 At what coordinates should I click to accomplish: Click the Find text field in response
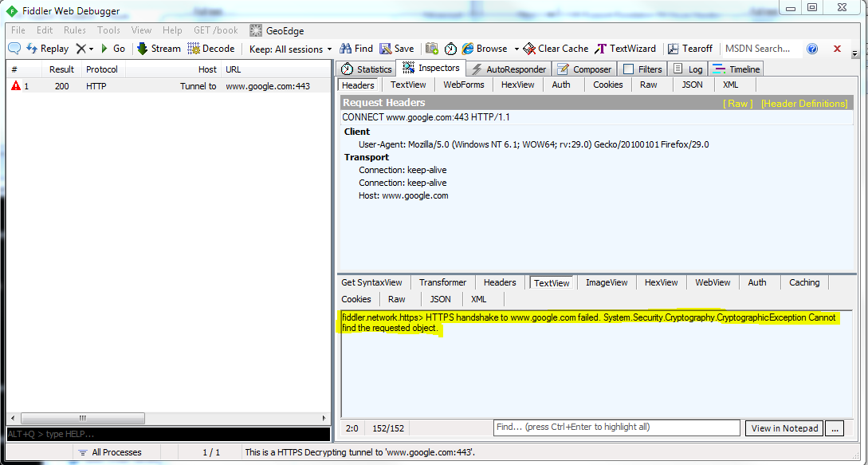[617, 428]
